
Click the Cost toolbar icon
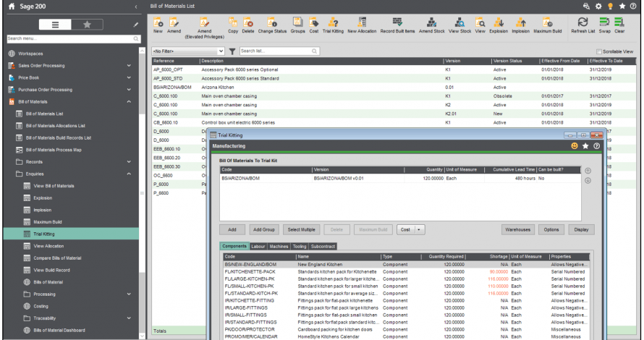[314, 25]
